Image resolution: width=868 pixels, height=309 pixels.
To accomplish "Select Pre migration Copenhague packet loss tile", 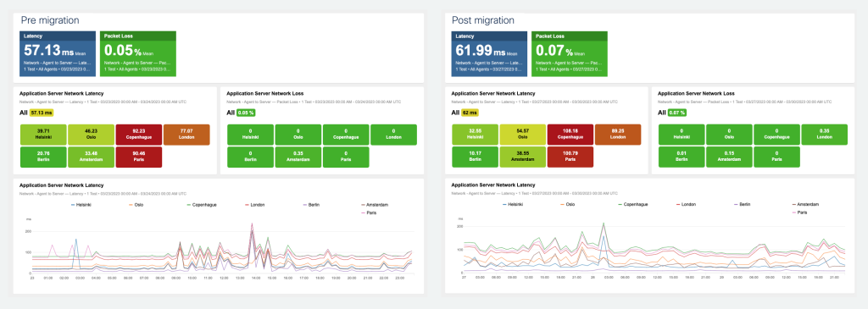I will [346, 135].
